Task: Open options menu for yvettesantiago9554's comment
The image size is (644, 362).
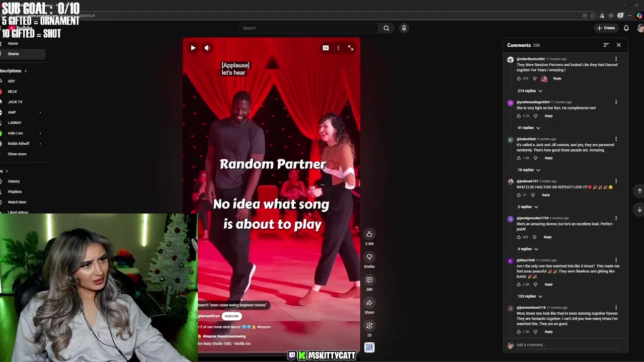Action: [616, 102]
